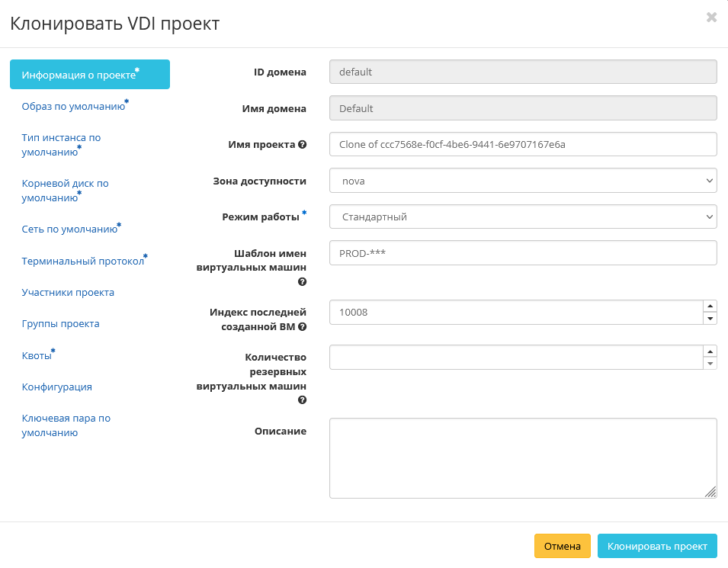728x568 pixels.
Task: Click the help icon for Количество резервных виртуальных машин
Action: [302, 399]
